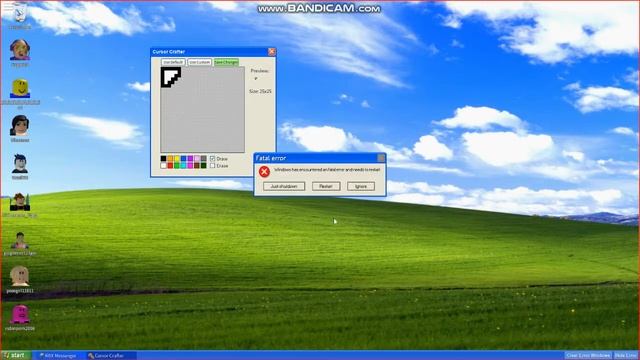The height and width of the screenshot is (360, 640).
Task: Pick the purple color swatch
Action: click(x=190, y=158)
